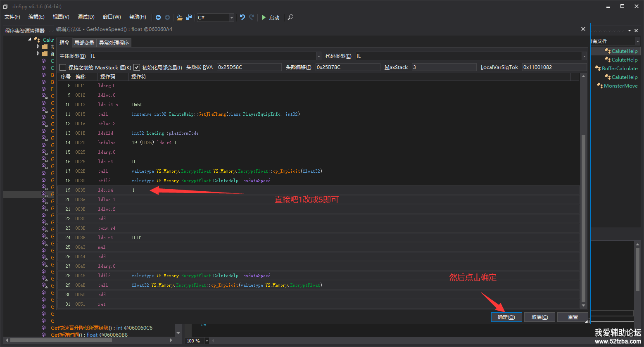The image size is (644, 347).
Task: Open the code type IL dropdown
Action: [x=584, y=56]
